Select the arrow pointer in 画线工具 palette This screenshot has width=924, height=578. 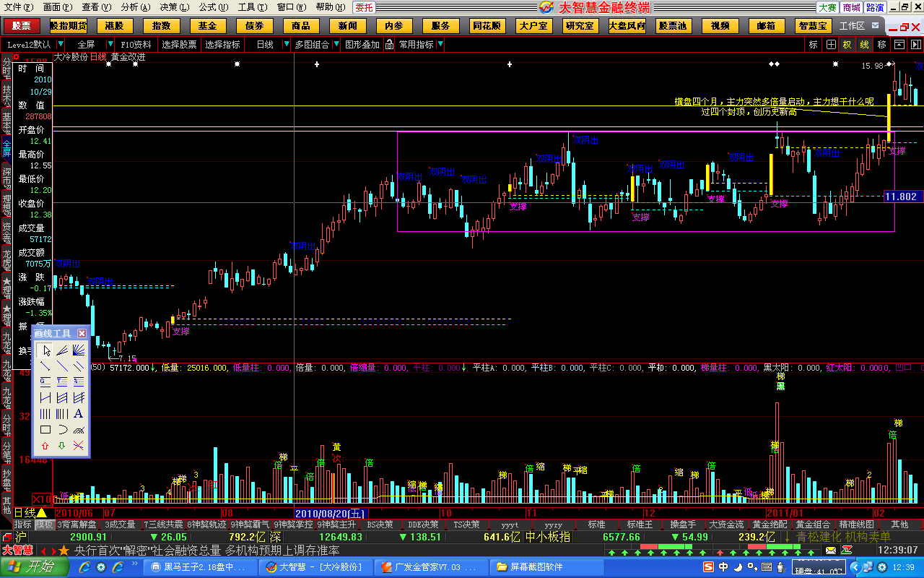[45, 350]
